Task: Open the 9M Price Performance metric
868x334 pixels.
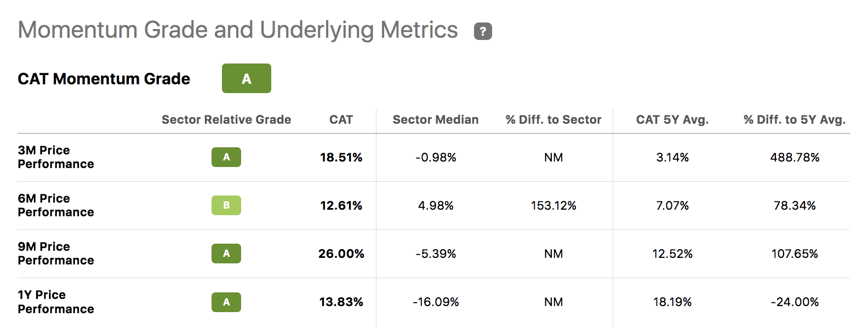Action: (56, 254)
